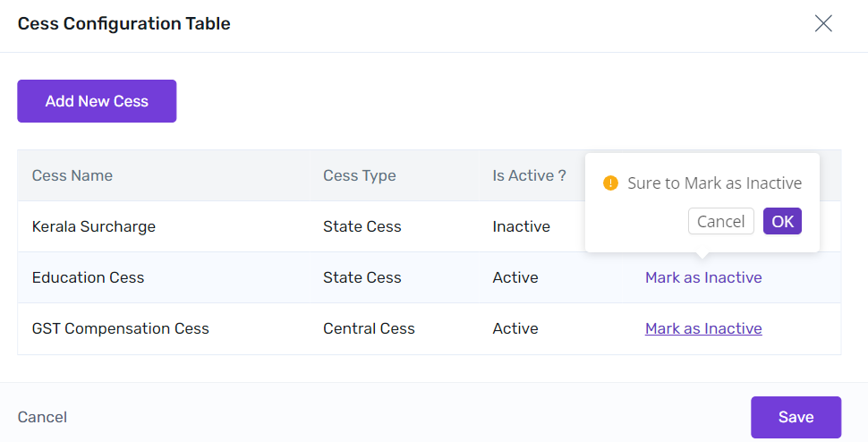Click the Cess Name column header

[x=72, y=175]
